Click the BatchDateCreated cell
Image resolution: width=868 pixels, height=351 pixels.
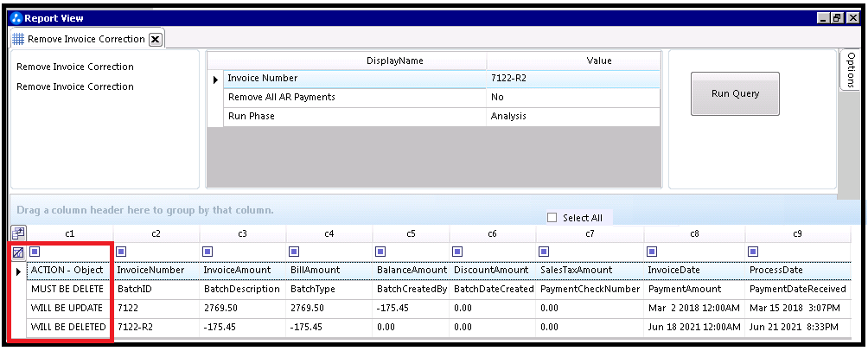(493, 289)
